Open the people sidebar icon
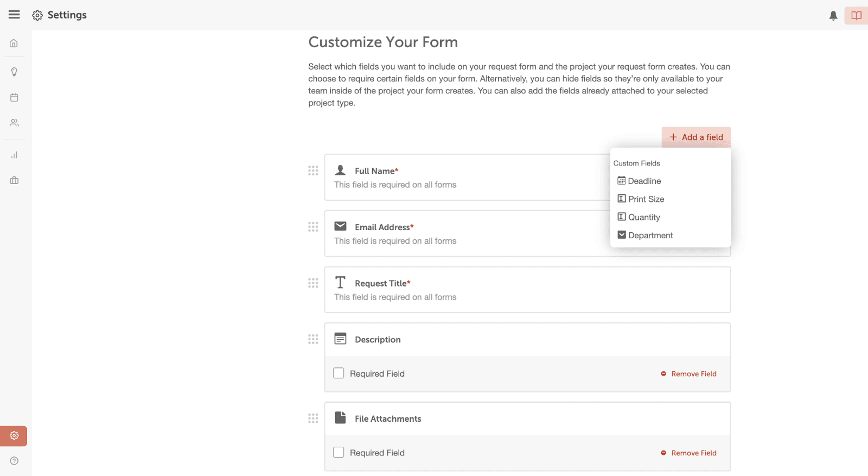This screenshot has height=476, width=868. coord(14,123)
